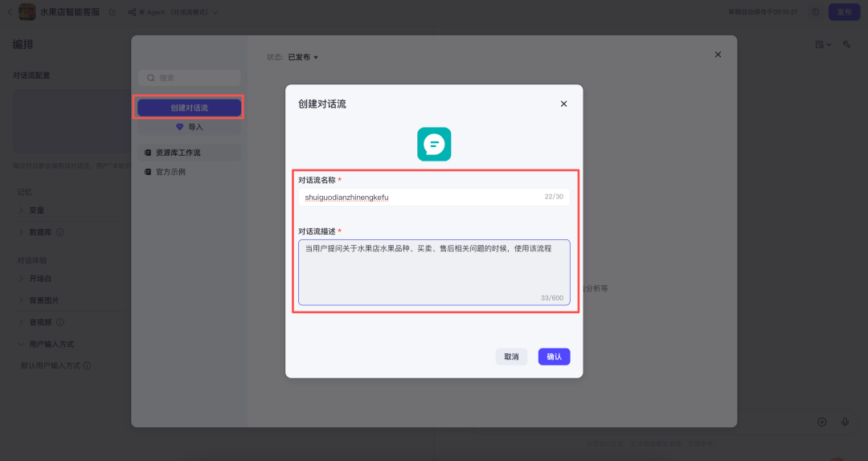The width and height of the screenshot is (868, 461).
Task: Click the plus icon in chat input
Action: [822, 422]
